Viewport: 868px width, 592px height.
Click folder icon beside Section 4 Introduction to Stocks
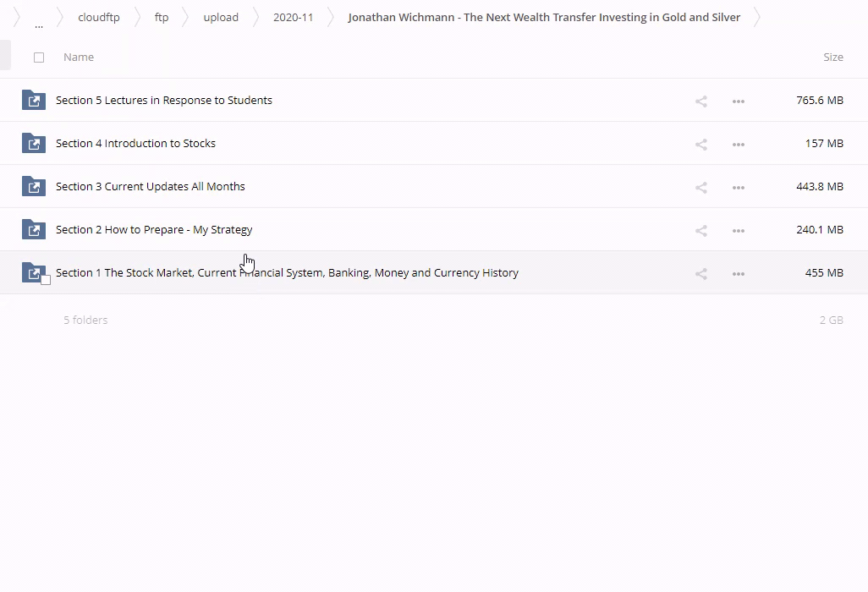pos(33,143)
